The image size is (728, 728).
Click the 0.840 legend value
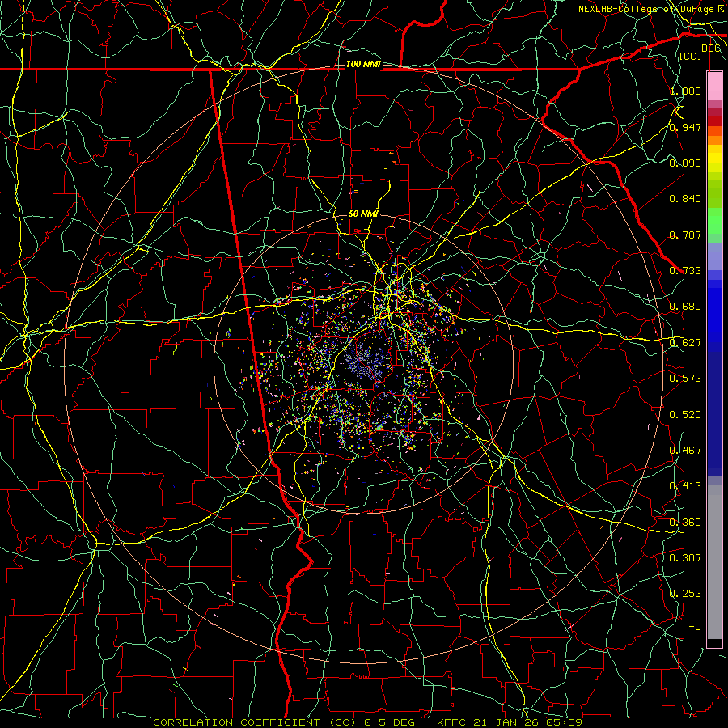[x=685, y=199]
